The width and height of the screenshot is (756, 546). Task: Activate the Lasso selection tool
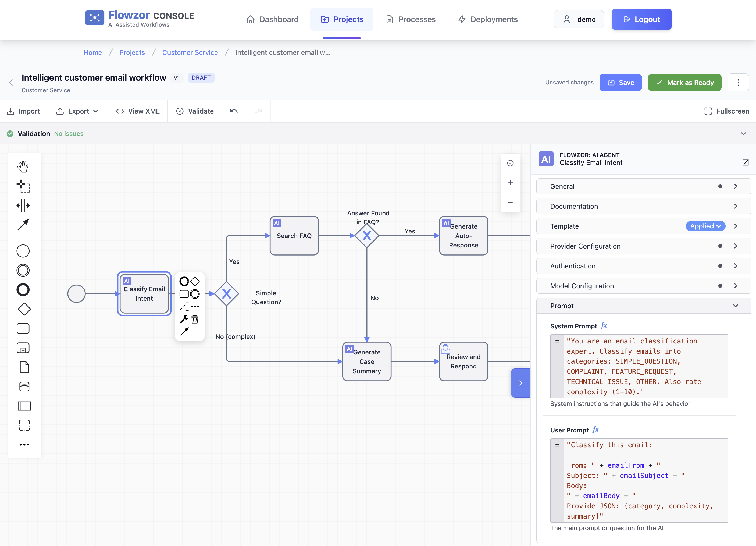pyautogui.click(x=24, y=186)
